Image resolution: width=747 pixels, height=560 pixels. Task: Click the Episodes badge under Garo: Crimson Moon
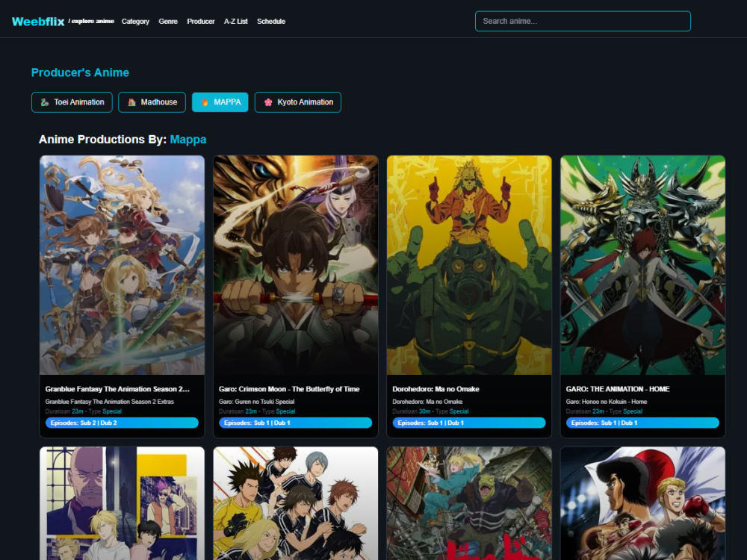click(295, 423)
